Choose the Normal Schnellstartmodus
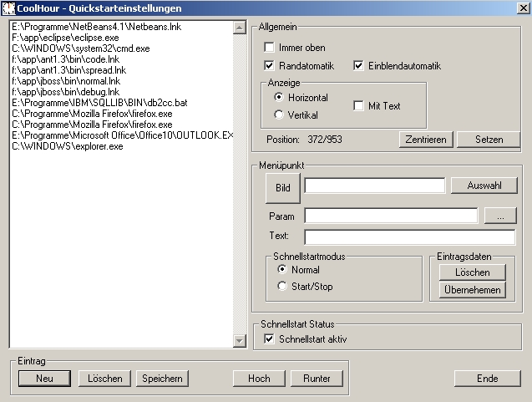The image size is (532, 402). (282, 270)
